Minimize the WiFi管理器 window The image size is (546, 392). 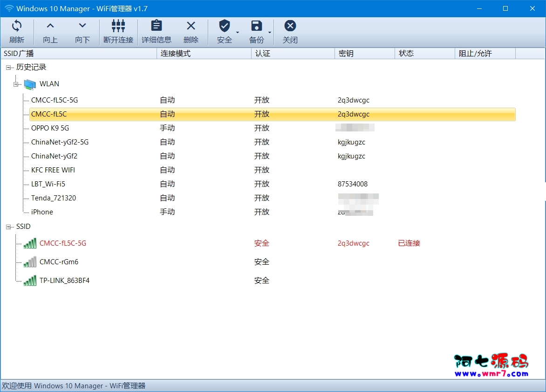(x=479, y=8)
